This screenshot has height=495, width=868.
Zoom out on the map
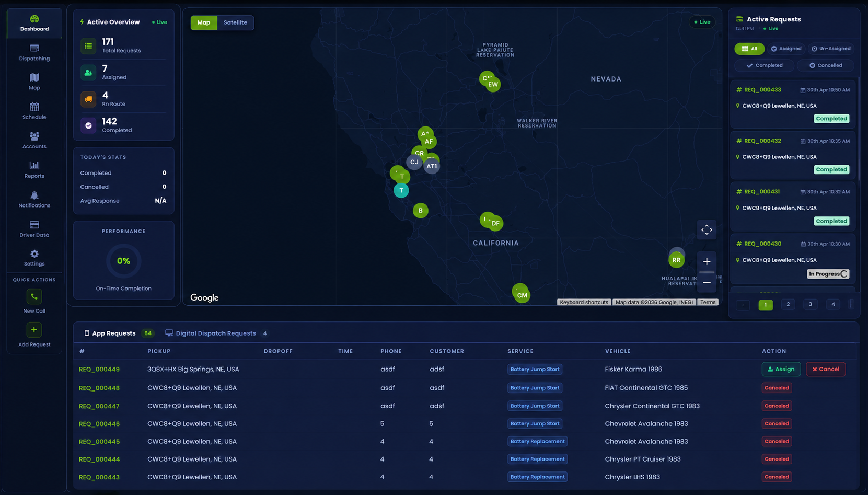(707, 283)
